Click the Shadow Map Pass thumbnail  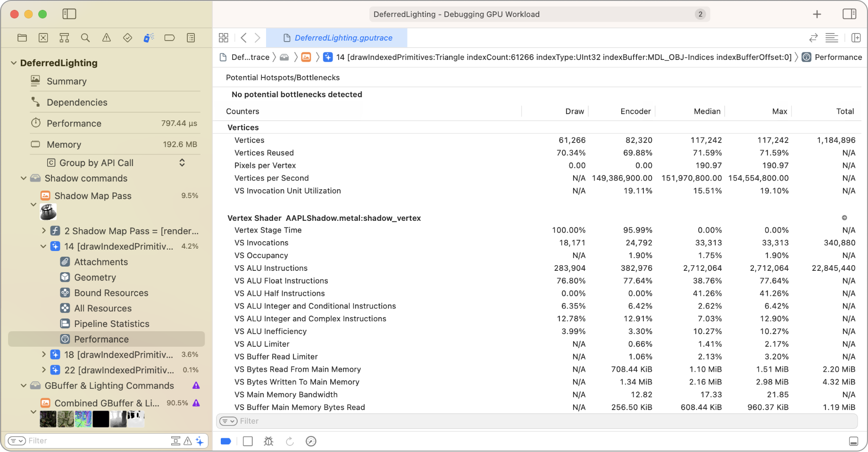(x=48, y=212)
